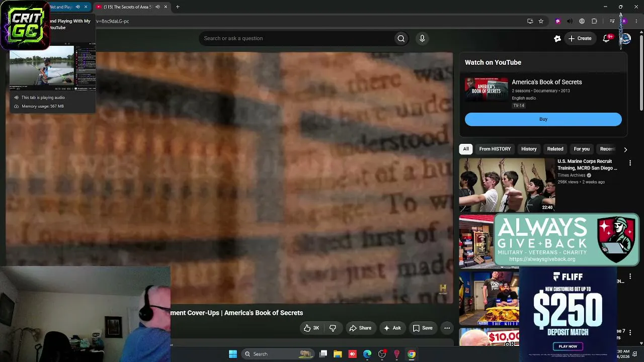Click the round extension icon beside the puzzle icon
This screenshot has height=362, width=644.
(582, 21)
